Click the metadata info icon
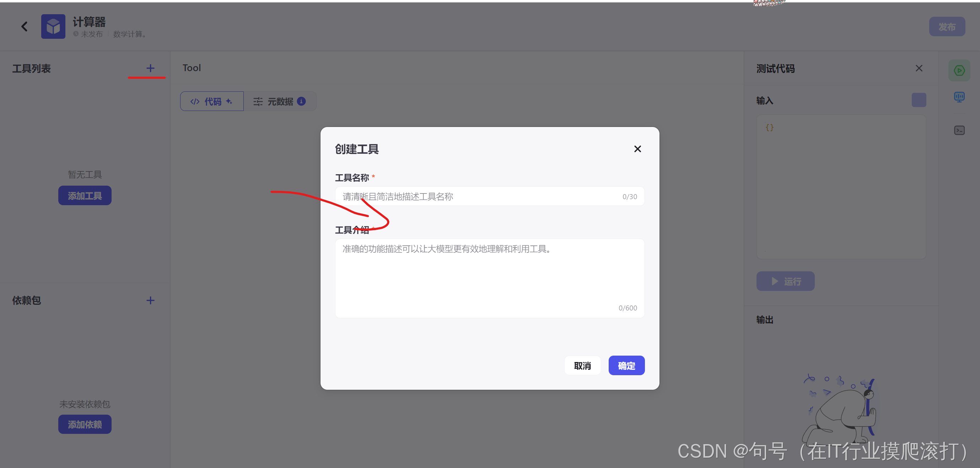The height and width of the screenshot is (468, 980). click(301, 101)
